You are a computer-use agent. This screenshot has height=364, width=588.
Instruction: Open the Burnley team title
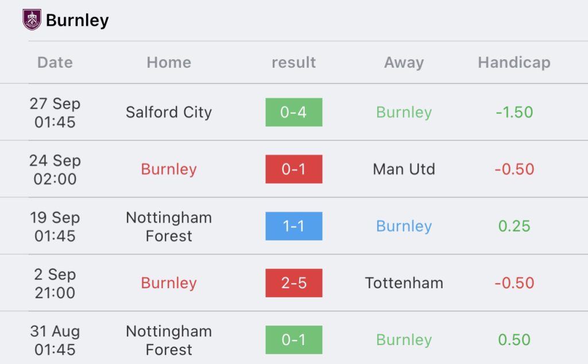[78, 20]
